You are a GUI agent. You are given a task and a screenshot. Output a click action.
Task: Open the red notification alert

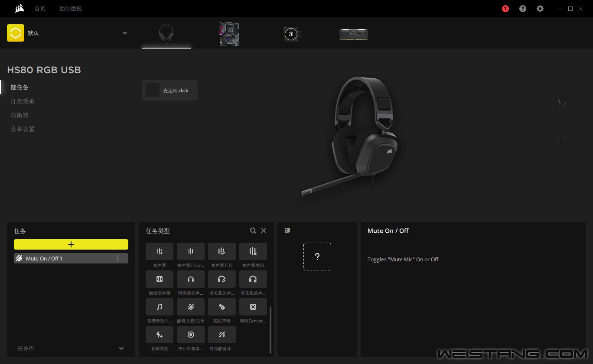pyautogui.click(x=505, y=9)
